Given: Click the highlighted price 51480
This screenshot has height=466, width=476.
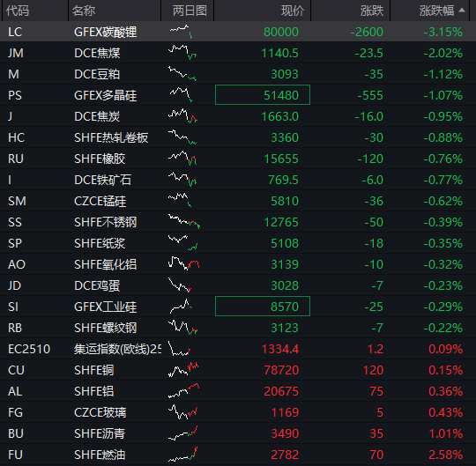Looking at the screenshot, I should point(263,95).
